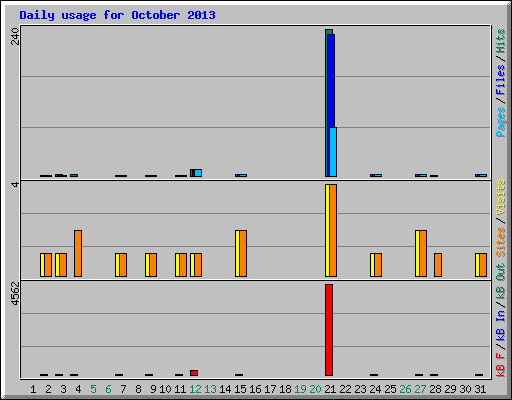Click the yellow Visits bar for day 2
Viewport: 512px width, 400px height.
(x=42, y=265)
